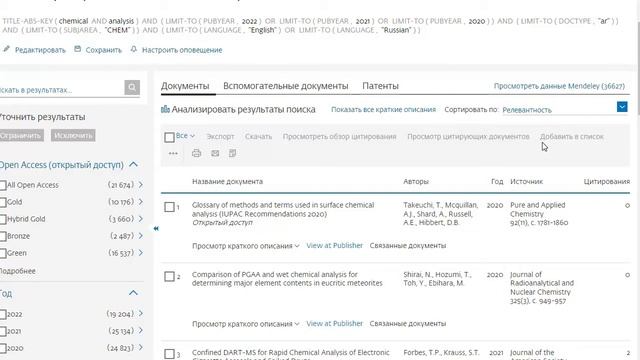Expand abstract preview for document 2

246,324
